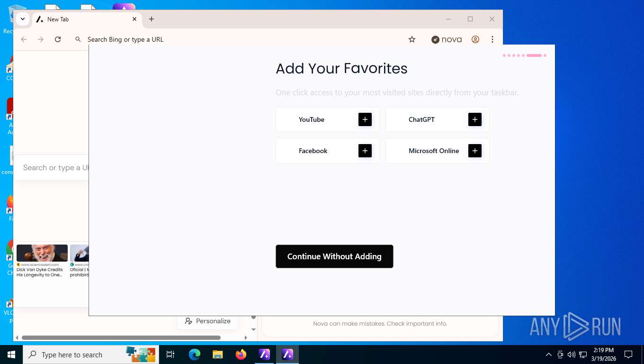This screenshot has width=644, height=364.
Task: Open network status icon in tray
Action: [x=583, y=355]
